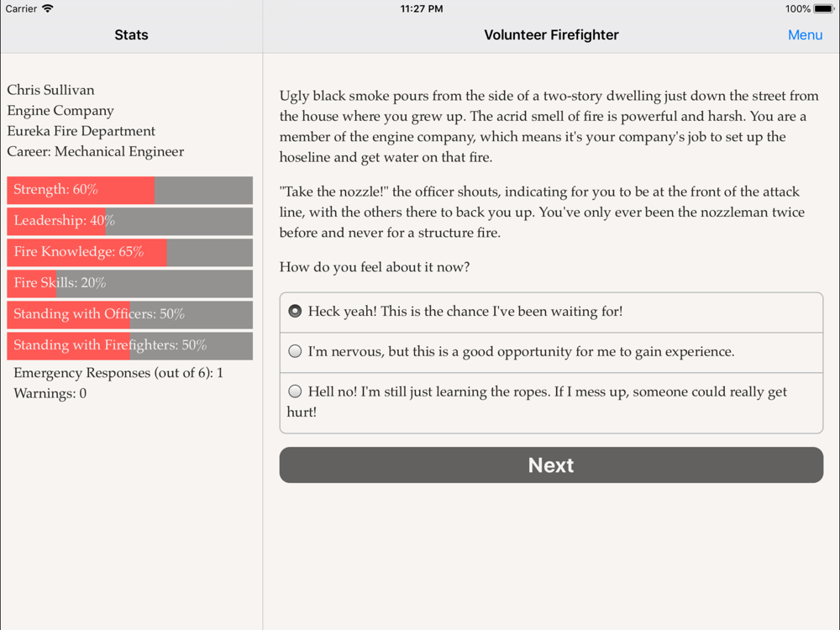Tap the battery icon in status bar
Viewport: 840px width, 630px height.
(x=823, y=9)
